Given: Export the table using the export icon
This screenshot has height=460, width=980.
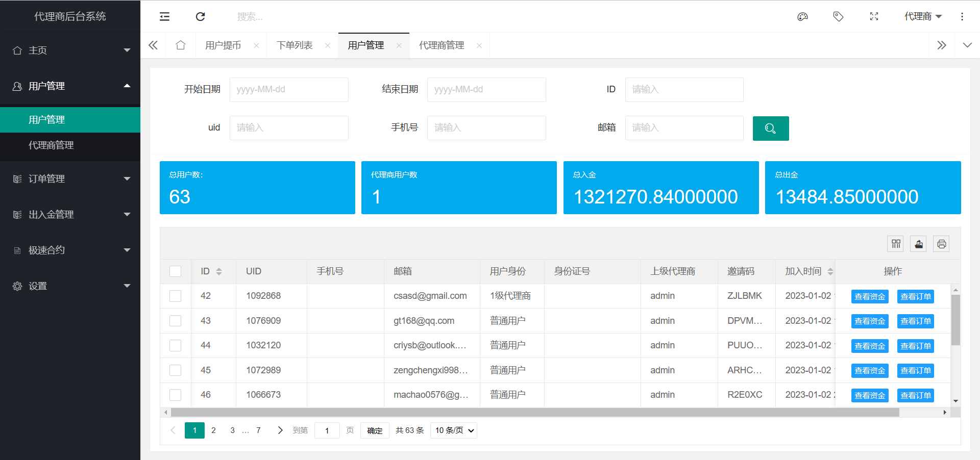Looking at the screenshot, I should 918,244.
